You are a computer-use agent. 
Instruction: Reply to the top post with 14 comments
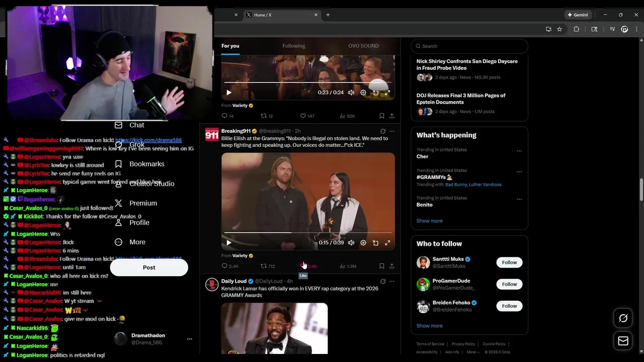227,116
